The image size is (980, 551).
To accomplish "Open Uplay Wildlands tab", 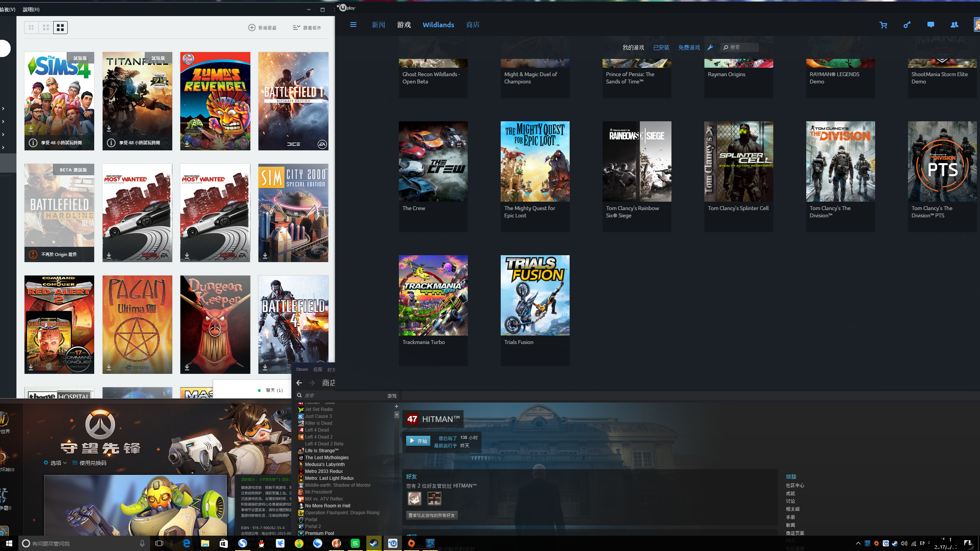I will click(438, 25).
